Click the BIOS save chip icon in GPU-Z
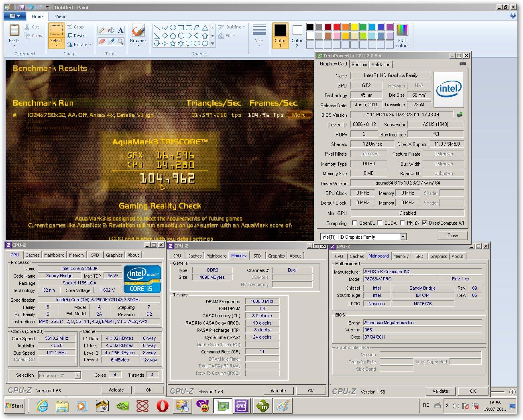Image resolution: width=523 pixels, height=420 pixels. [460, 115]
